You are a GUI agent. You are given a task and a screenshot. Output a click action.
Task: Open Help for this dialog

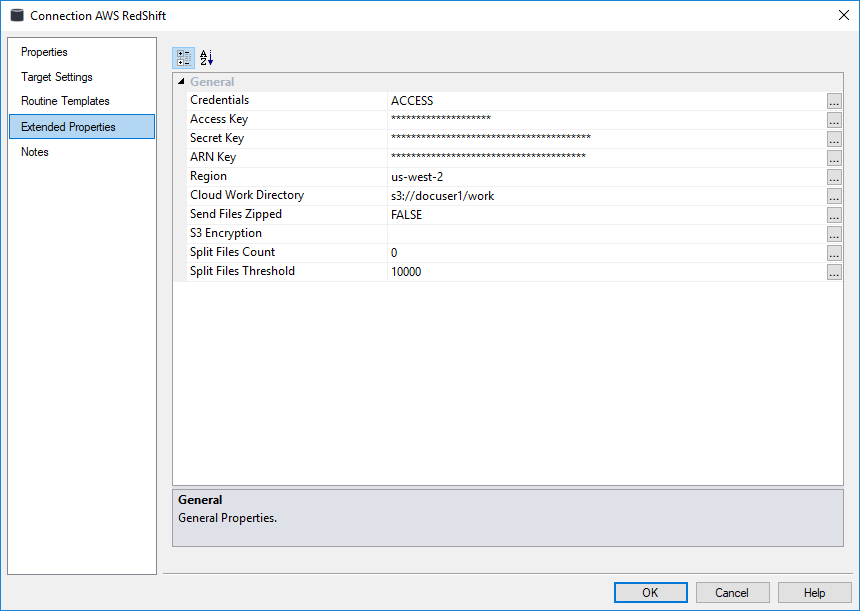click(x=815, y=593)
